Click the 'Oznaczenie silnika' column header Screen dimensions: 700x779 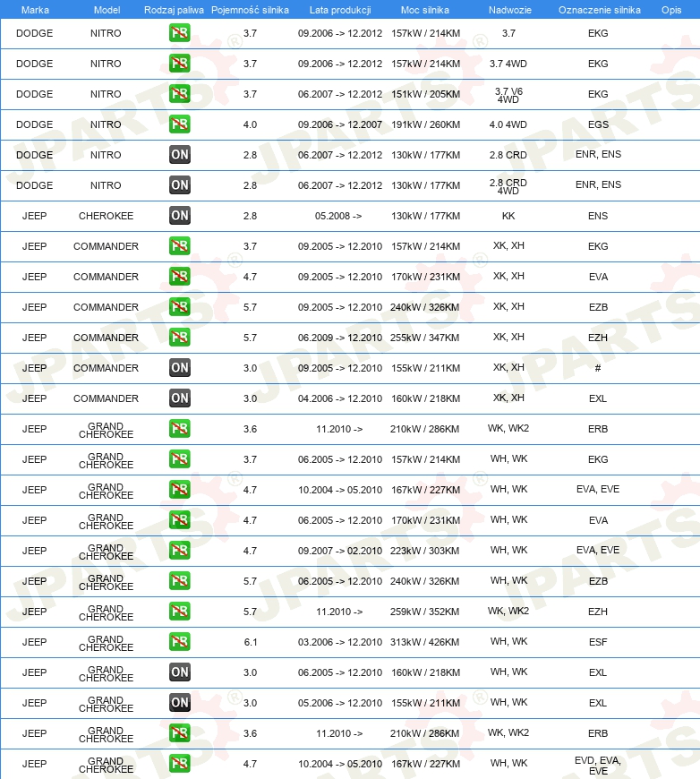[x=599, y=10]
